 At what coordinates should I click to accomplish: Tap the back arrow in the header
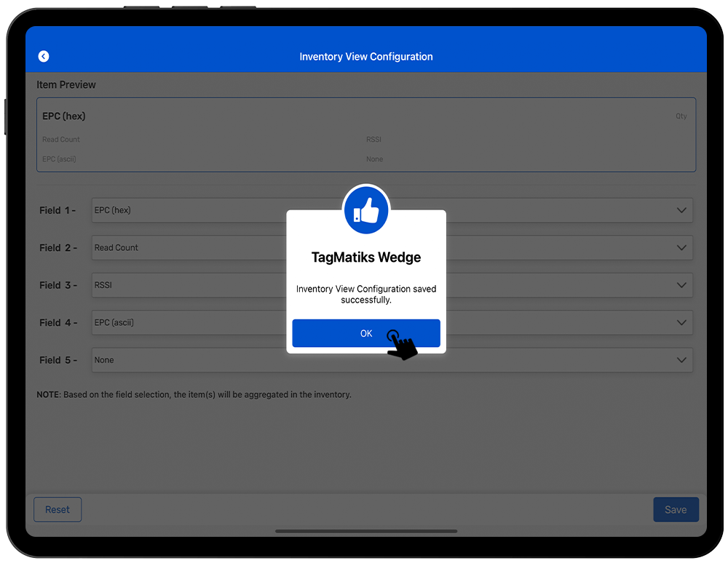pyautogui.click(x=44, y=57)
